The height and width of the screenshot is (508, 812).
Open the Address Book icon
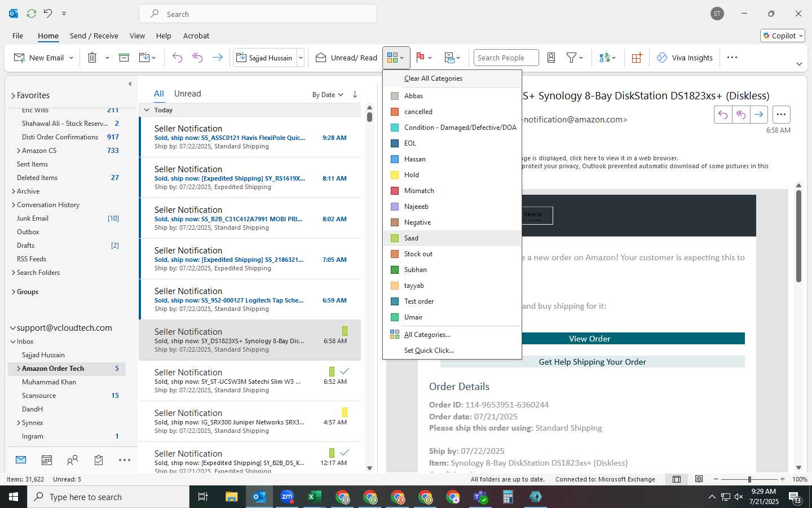tap(551, 58)
